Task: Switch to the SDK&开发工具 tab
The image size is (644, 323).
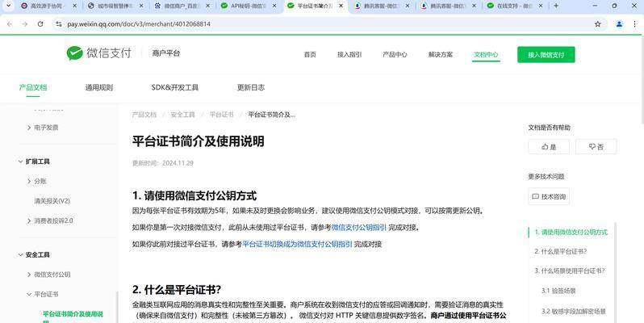Action: [x=175, y=87]
